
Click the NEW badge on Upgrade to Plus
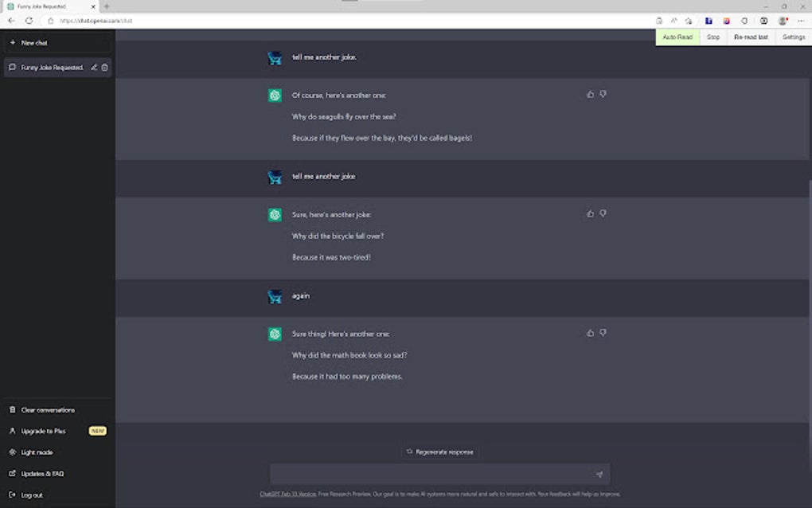(x=97, y=431)
